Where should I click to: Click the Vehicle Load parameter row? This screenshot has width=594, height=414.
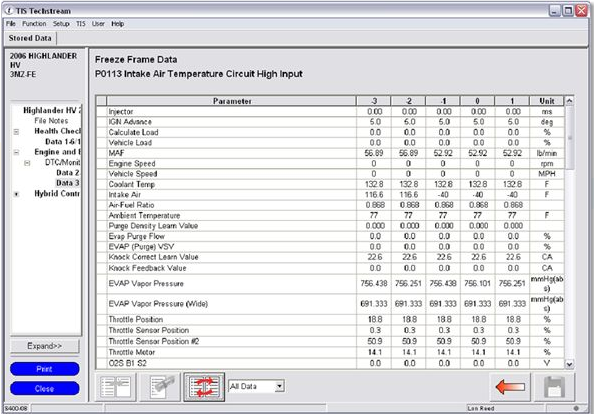coord(330,143)
